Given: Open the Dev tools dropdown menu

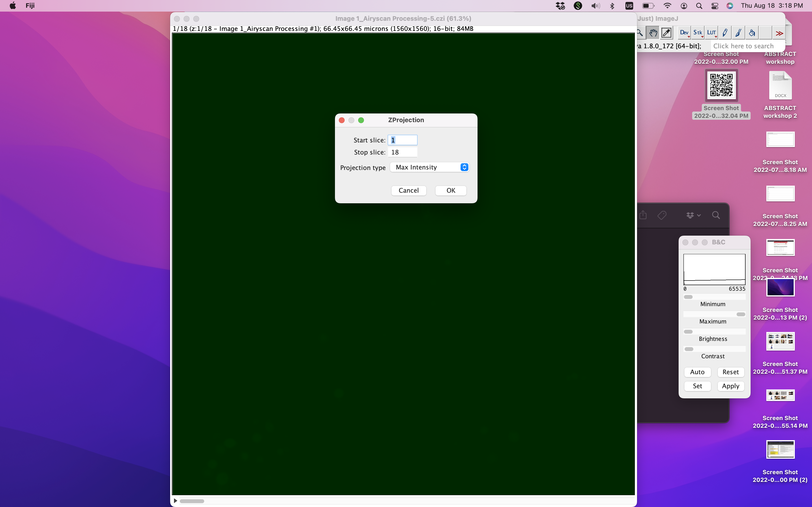Looking at the screenshot, I should coord(684,33).
